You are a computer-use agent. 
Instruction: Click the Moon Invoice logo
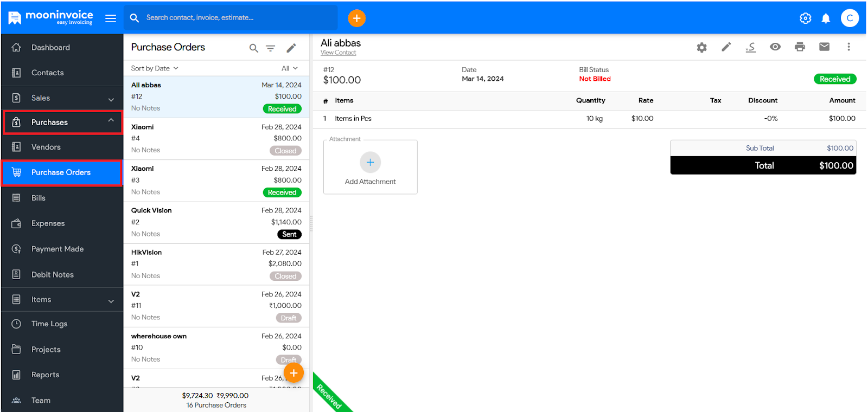[50, 17]
